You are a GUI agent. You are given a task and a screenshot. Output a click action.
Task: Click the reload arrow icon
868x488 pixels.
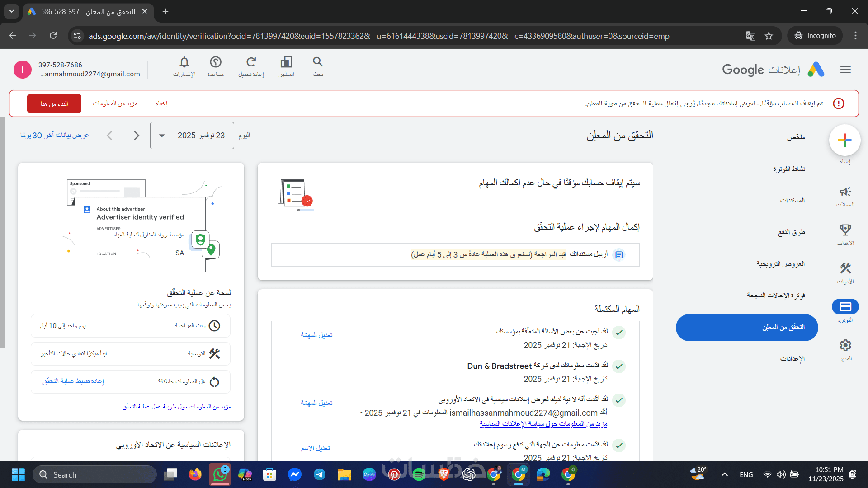tap(251, 62)
